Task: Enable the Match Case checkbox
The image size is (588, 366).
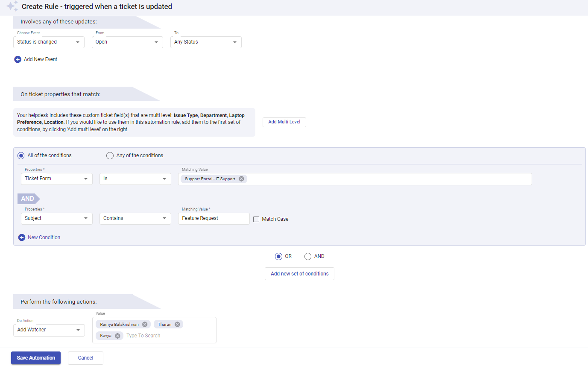Action: pyautogui.click(x=256, y=219)
